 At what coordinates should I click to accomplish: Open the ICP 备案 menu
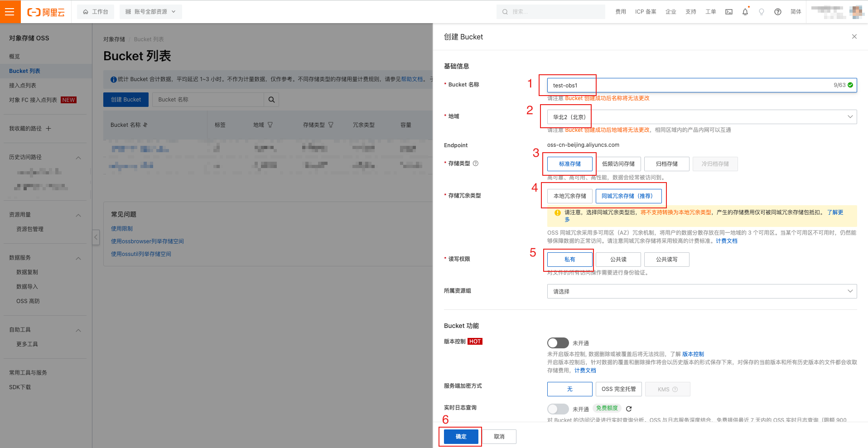click(646, 12)
